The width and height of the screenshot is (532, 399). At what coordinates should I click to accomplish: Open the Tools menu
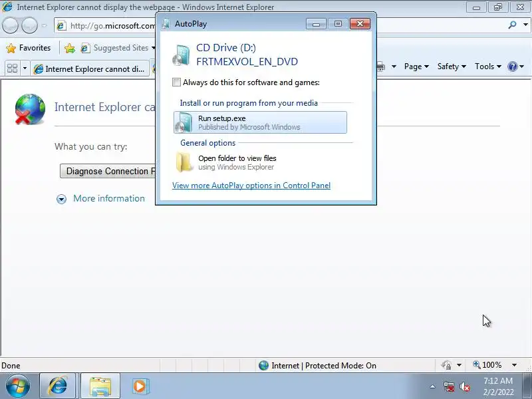click(488, 66)
